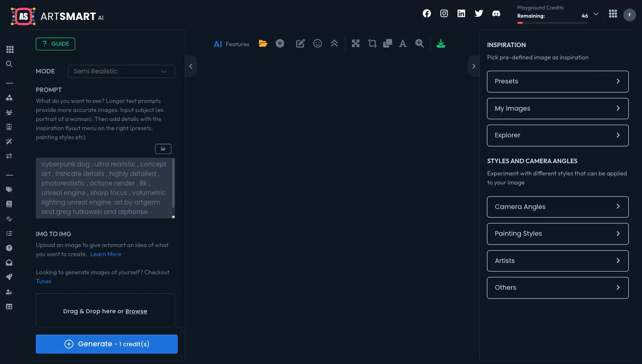Create variations with the duplicate-layers icon
Image resolution: width=642 pixels, height=364 pixels.
[x=388, y=43]
